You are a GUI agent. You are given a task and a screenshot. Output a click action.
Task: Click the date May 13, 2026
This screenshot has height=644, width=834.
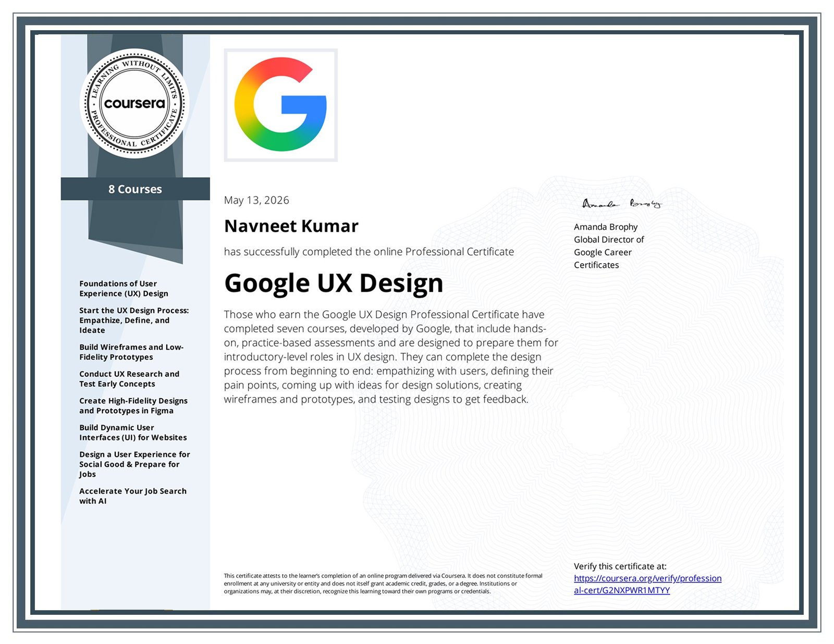(256, 200)
